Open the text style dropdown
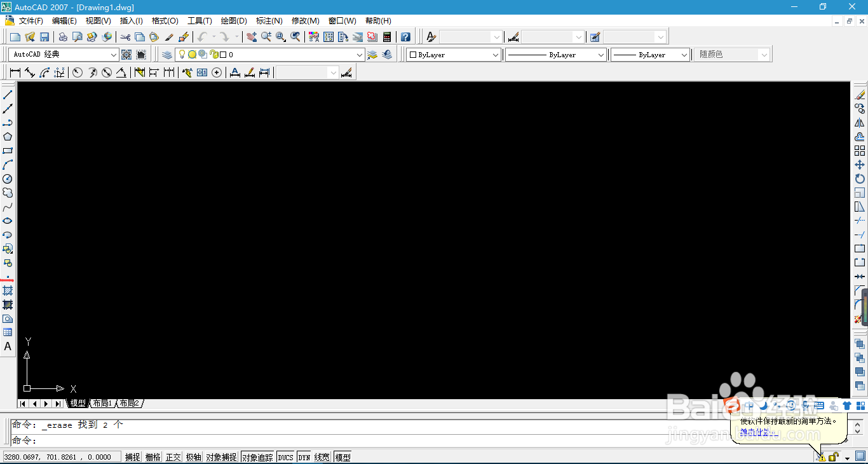The height and width of the screenshot is (464, 868). (496, 37)
